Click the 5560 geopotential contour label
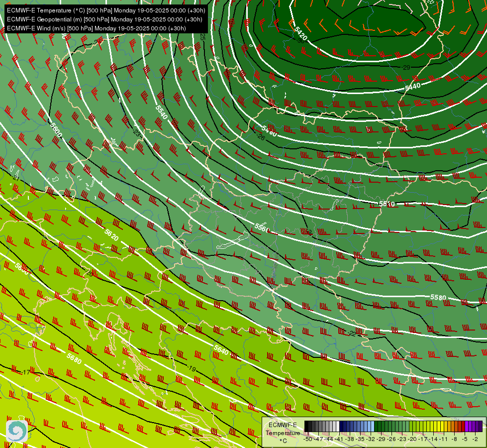The image size is (487, 448). click(262, 227)
